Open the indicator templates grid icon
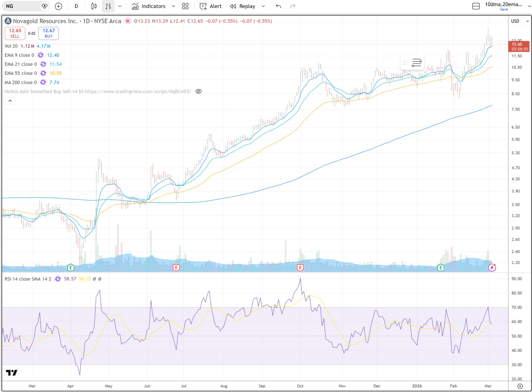This screenshot has height=392, width=532. click(x=185, y=6)
